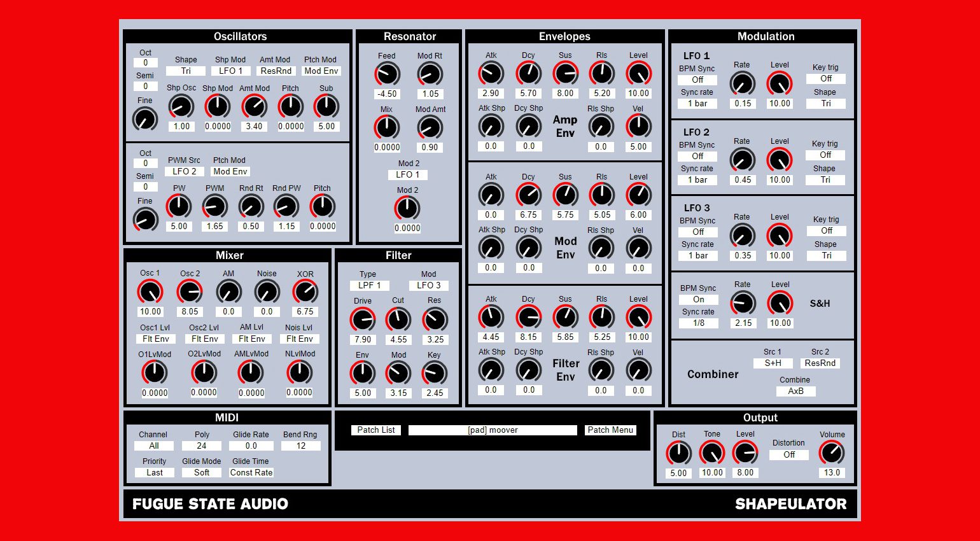Click the Output Volume value 13.0
Viewport: 980px width, 541px height.
pyautogui.click(x=832, y=472)
